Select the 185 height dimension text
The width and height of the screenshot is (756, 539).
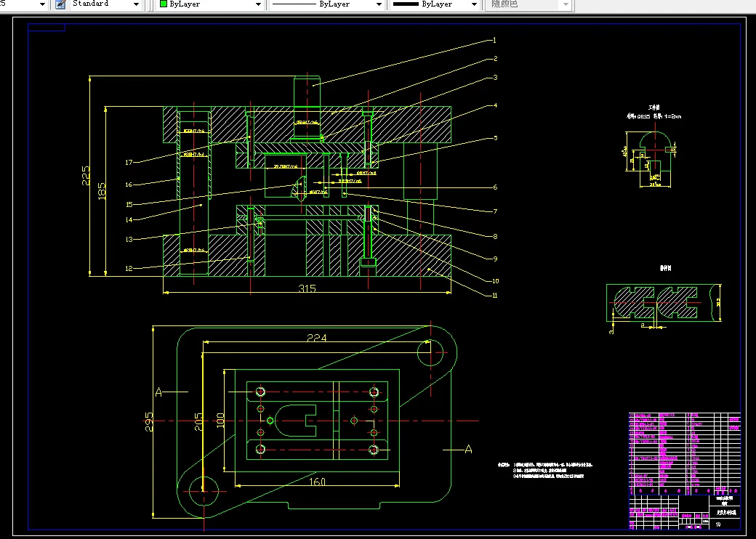coord(102,191)
